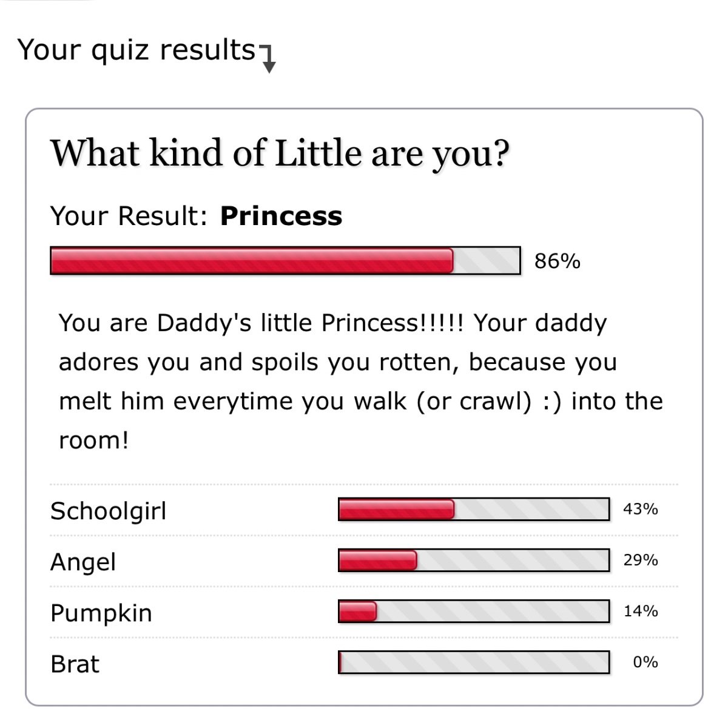Click the 0% percentage value

click(645, 662)
